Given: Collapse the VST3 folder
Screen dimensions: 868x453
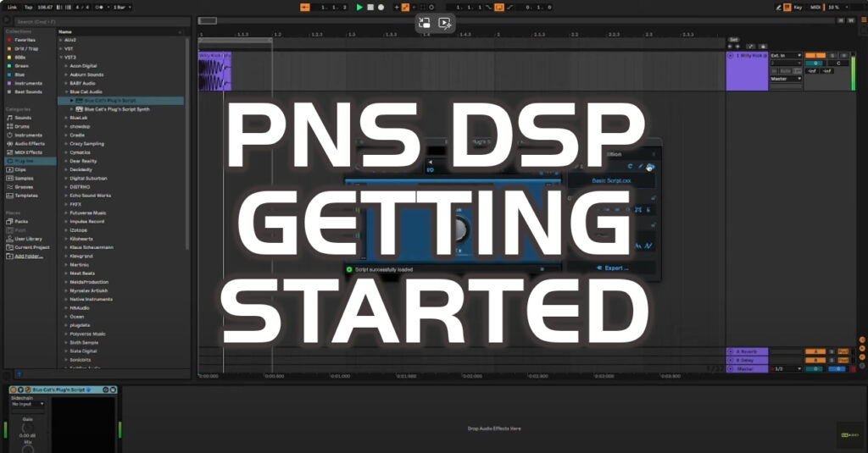Looking at the screenshot, I should pyautogui.click(x=61, y=58).
